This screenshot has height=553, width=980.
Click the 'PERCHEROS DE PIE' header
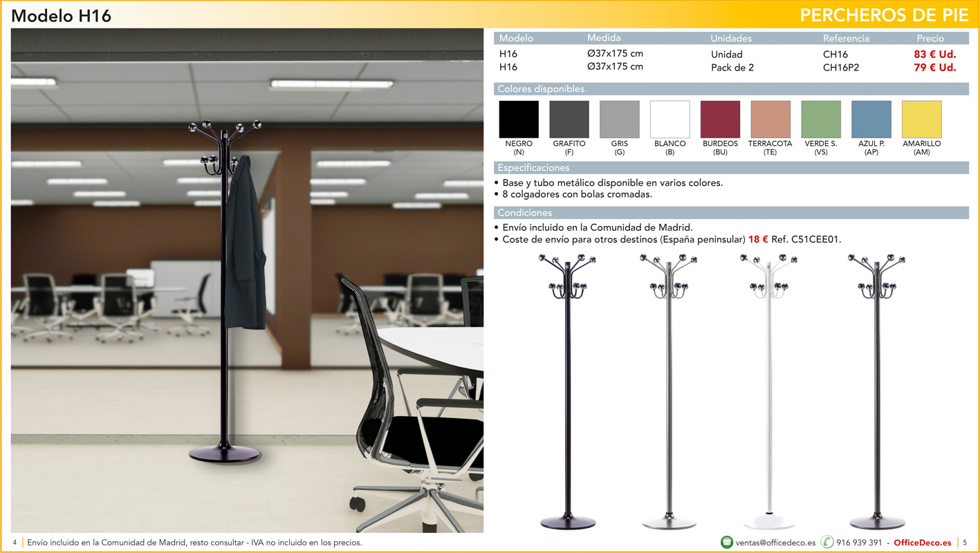click(884, 15)
